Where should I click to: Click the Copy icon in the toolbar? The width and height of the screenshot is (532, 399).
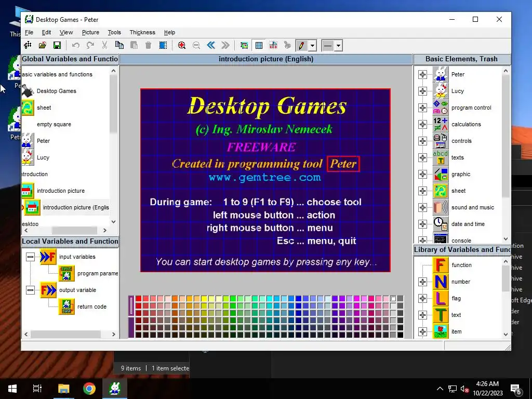pyautogui.click(x=119, y=45)
